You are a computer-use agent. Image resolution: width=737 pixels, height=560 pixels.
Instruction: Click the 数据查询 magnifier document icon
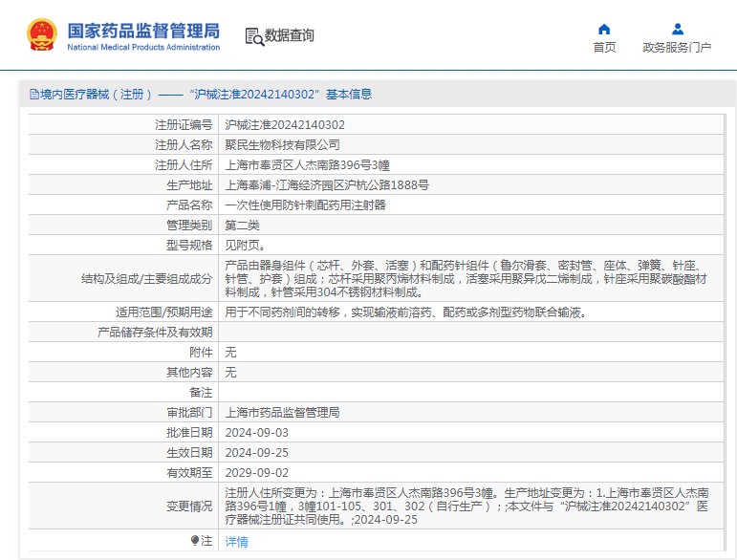254,36
